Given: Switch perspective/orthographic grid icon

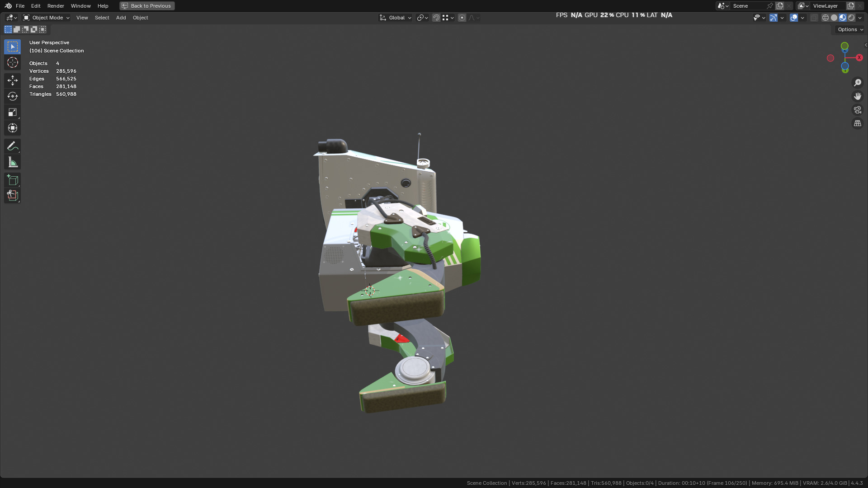Looking at the screenshot, I should coord(857,123).
